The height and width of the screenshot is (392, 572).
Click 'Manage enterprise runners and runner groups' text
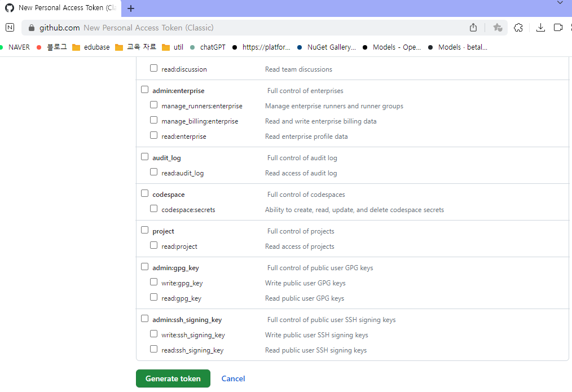pyautogui.click(x=334, y=106)
